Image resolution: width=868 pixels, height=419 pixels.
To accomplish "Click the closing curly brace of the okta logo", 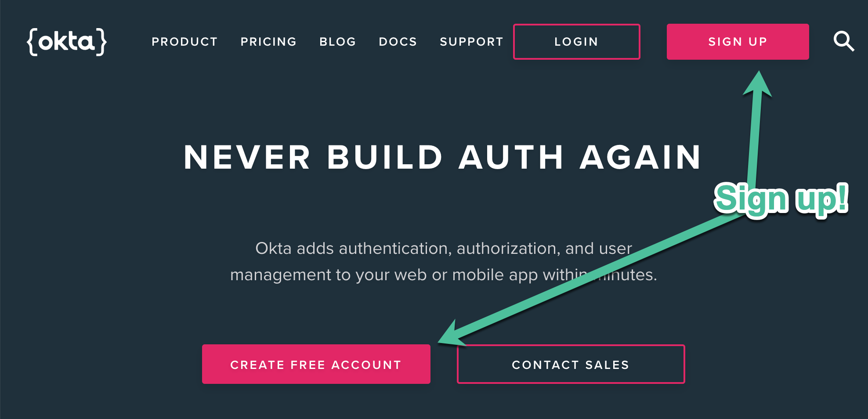I will point(102,42).
